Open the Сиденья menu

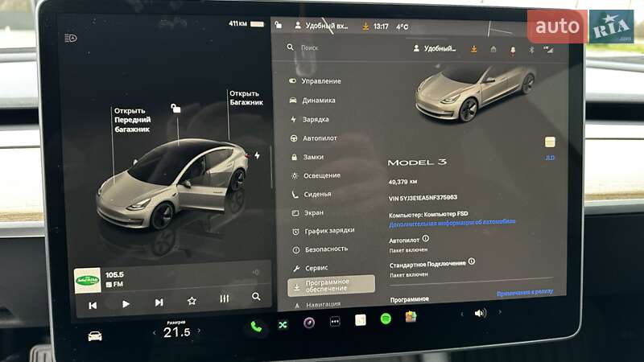click(312, 194)
